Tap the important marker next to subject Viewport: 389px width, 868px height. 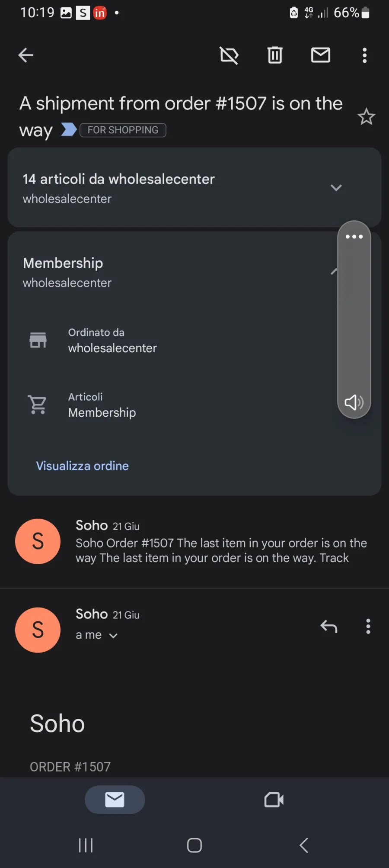click(69, 129)
